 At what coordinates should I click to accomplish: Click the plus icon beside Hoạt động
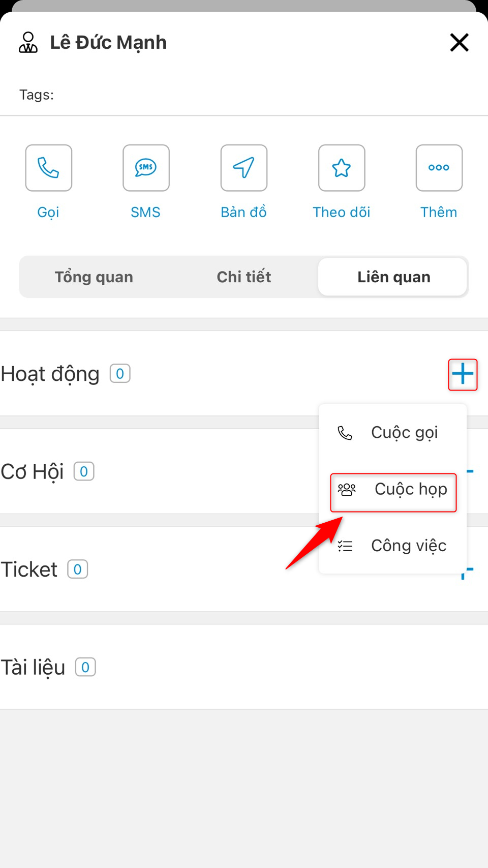463,375
